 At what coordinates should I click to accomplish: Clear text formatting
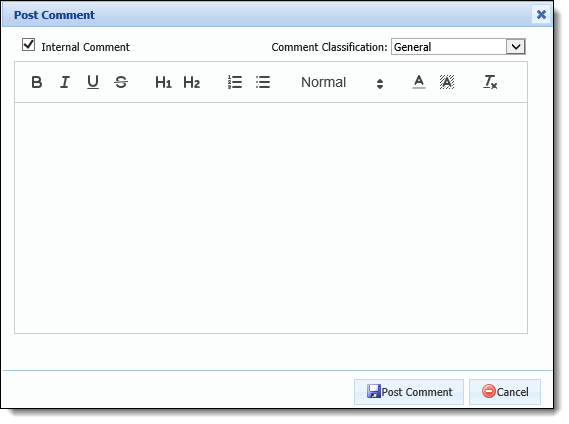(x=490, y=82)
